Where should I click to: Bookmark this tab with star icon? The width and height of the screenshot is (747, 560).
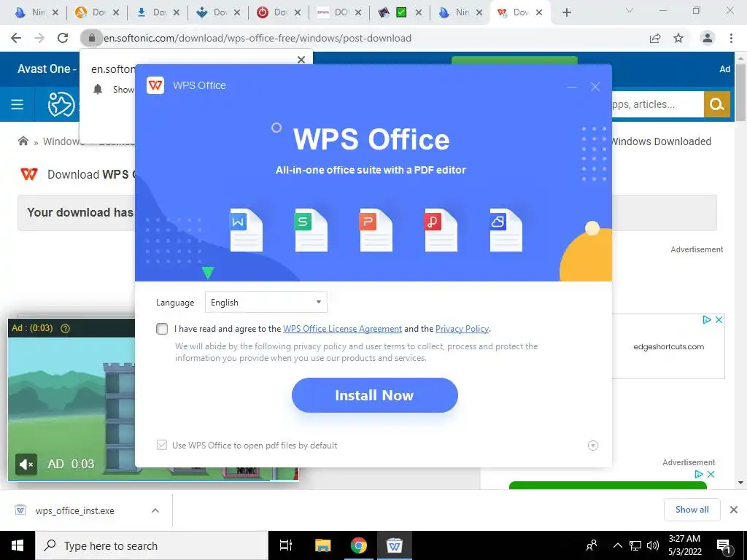coord(678,38)
